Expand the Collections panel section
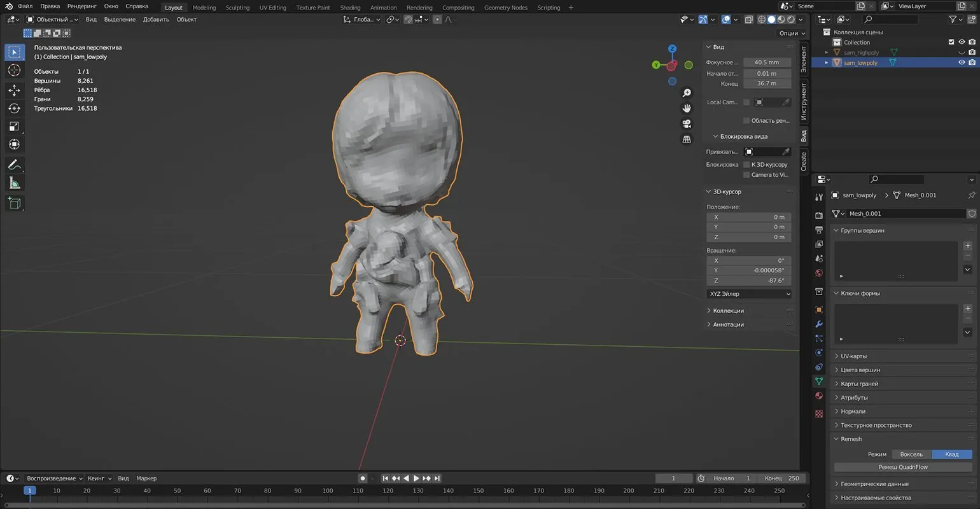This screenshot has width=980, height=509. point(728,310)
